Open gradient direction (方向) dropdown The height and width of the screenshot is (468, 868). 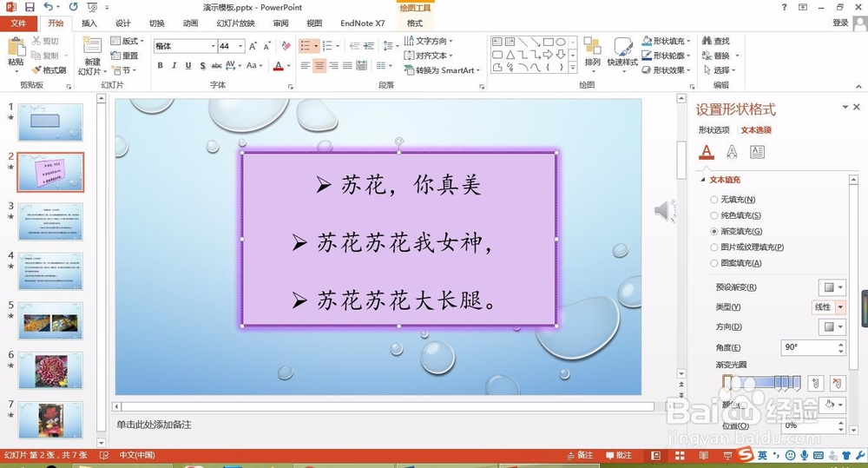(832, 326)
